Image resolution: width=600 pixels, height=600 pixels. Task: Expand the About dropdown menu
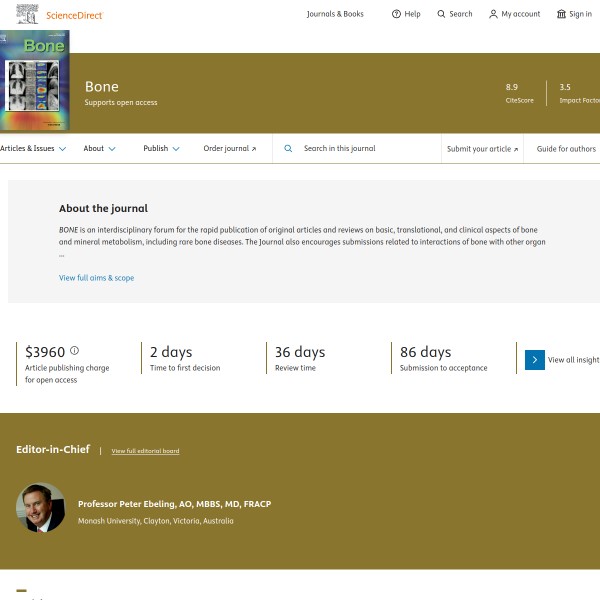(x=99, y=148)
